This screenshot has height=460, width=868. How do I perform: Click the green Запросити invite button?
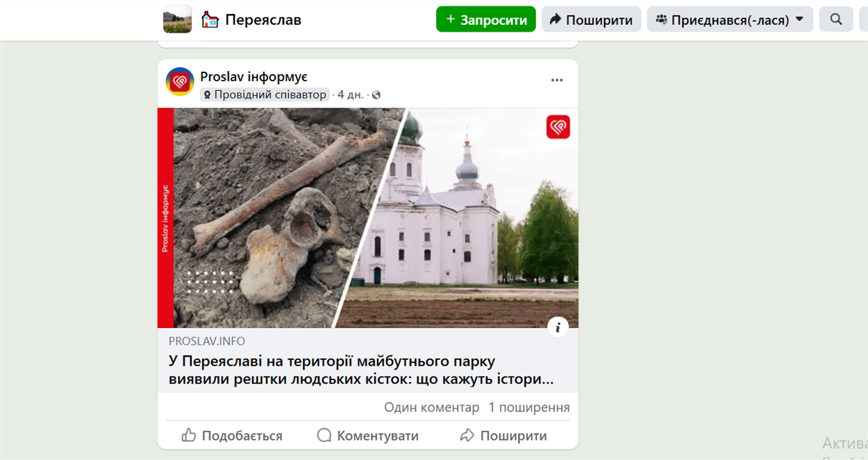[x=486, y=19]
